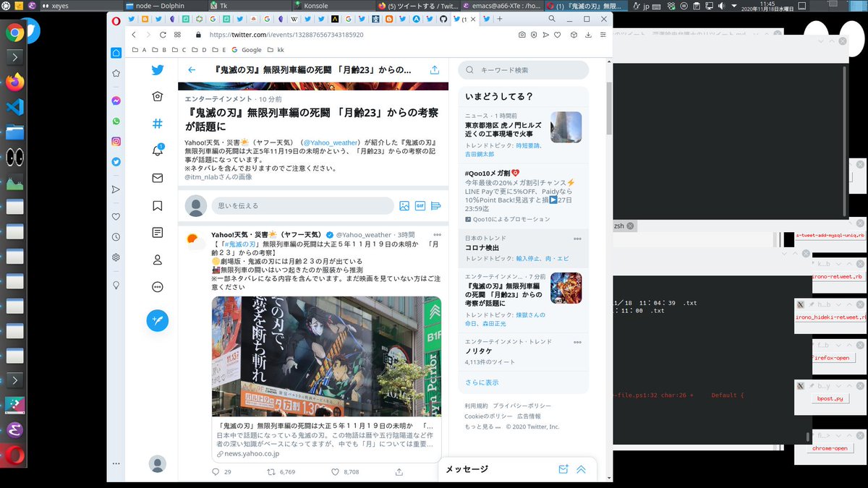This screenshot has height=488, width=868.
Task: Open the volume control tray icon
Action: pyautogui.click(x=723, y=6)
